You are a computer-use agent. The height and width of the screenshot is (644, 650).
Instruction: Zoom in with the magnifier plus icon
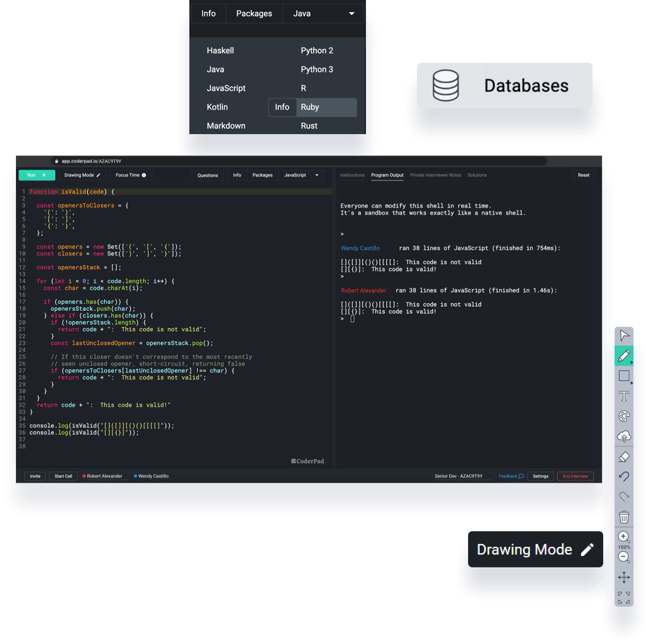pyautogui.click(x=623, y=536)
